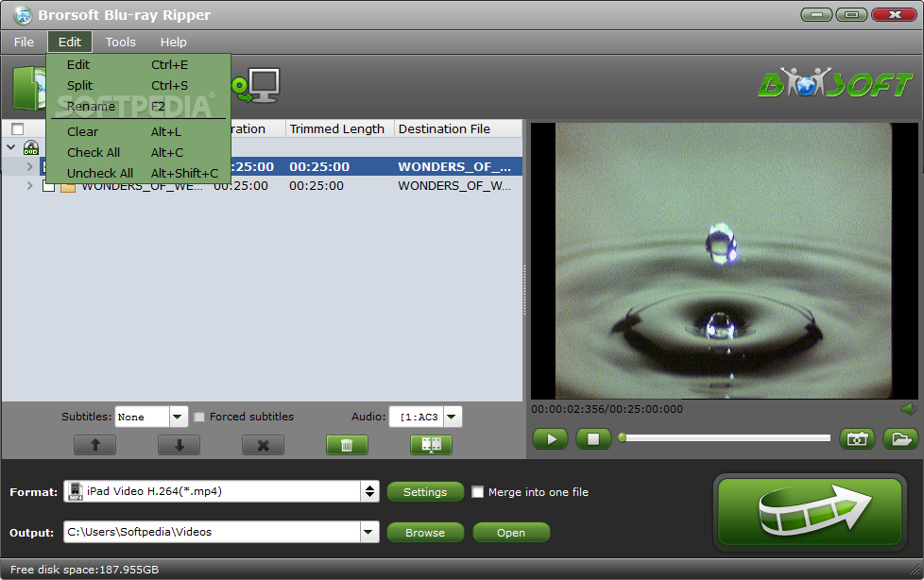
Task: Click the Format field iPad Video H.264
Action: [x=213, y=491]
